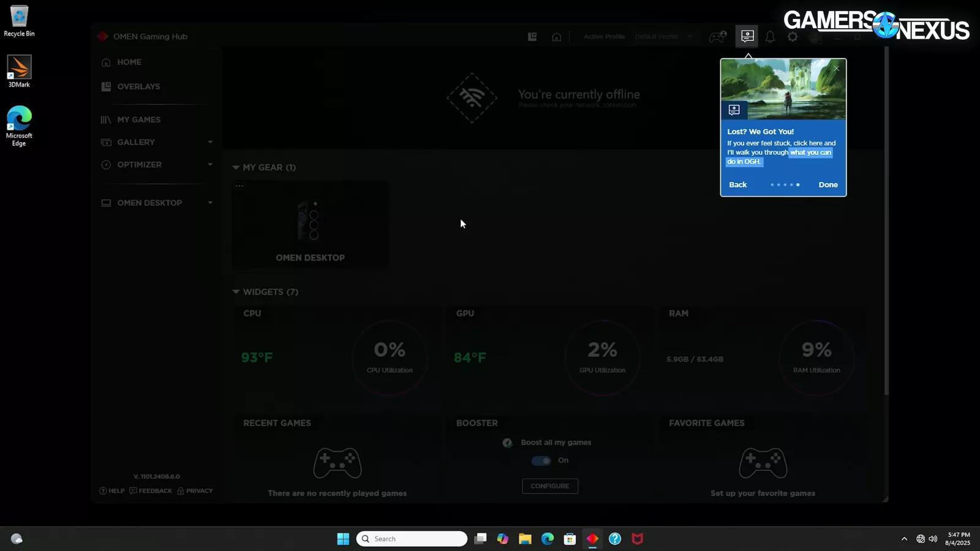Click the Windows taskbar search box
This screenshot has width=980, height=551.
tap(412, 539)
